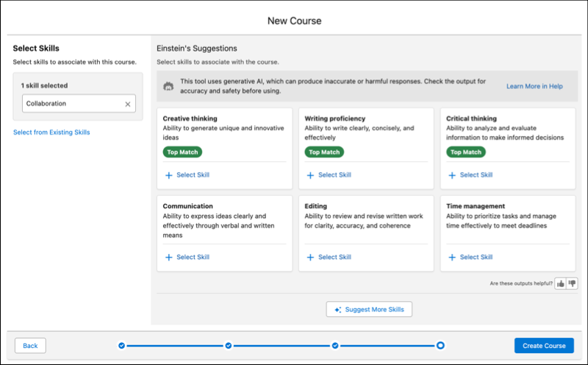Click 'Ability to generate unique and innovative ideas' description

[223, 133]
